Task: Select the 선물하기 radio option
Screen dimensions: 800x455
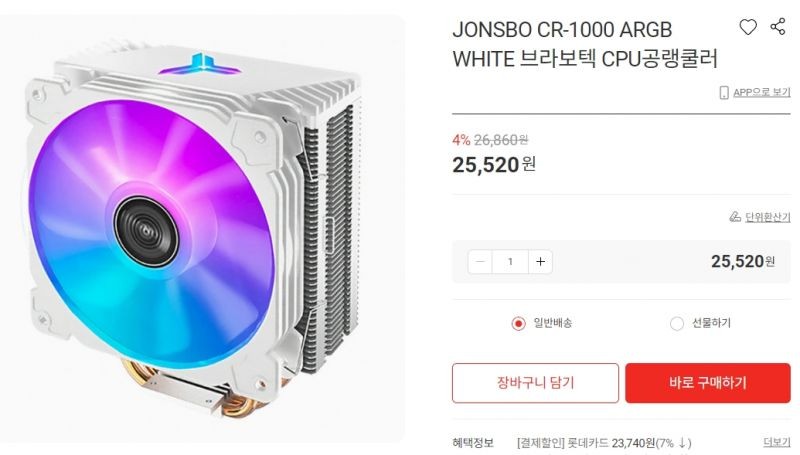Action: pos(677,323)
